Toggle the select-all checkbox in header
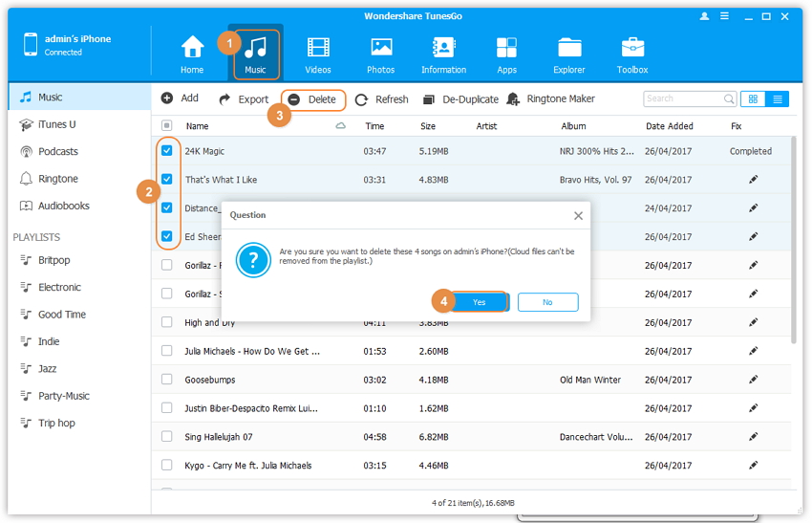This screenshot has height=523, width=812. (x=167, y=126)
